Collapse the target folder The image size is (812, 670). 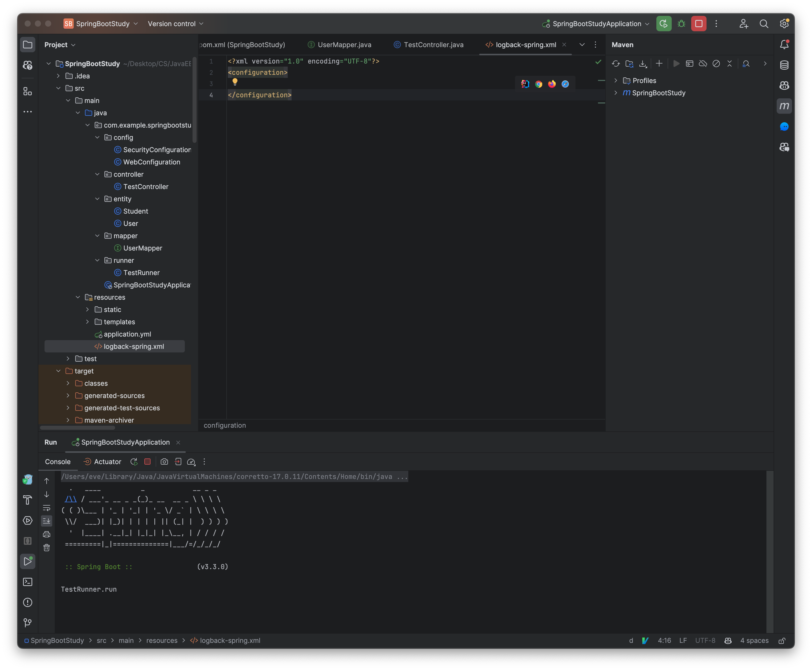[x=58, y=371]
